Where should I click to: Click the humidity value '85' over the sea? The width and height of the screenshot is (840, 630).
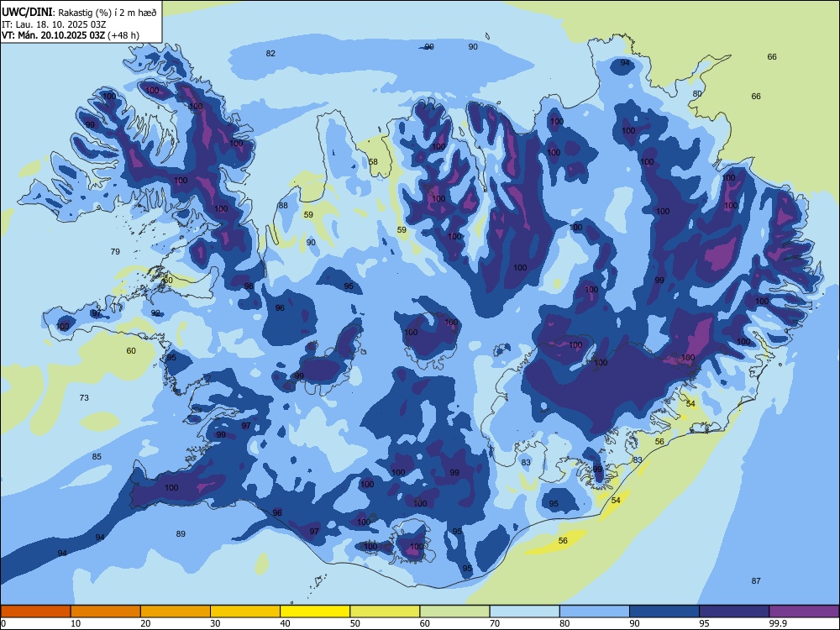coord(97,456)
